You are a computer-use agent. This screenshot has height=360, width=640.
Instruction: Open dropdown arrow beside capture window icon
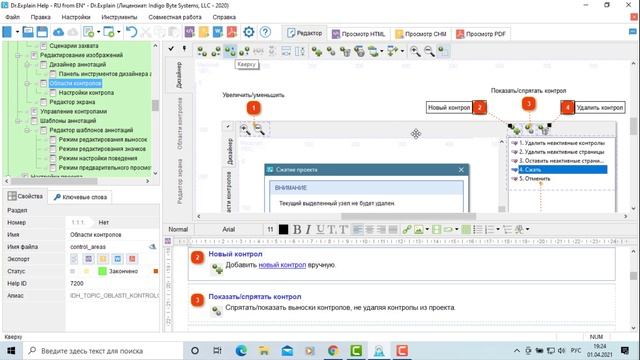119,32
